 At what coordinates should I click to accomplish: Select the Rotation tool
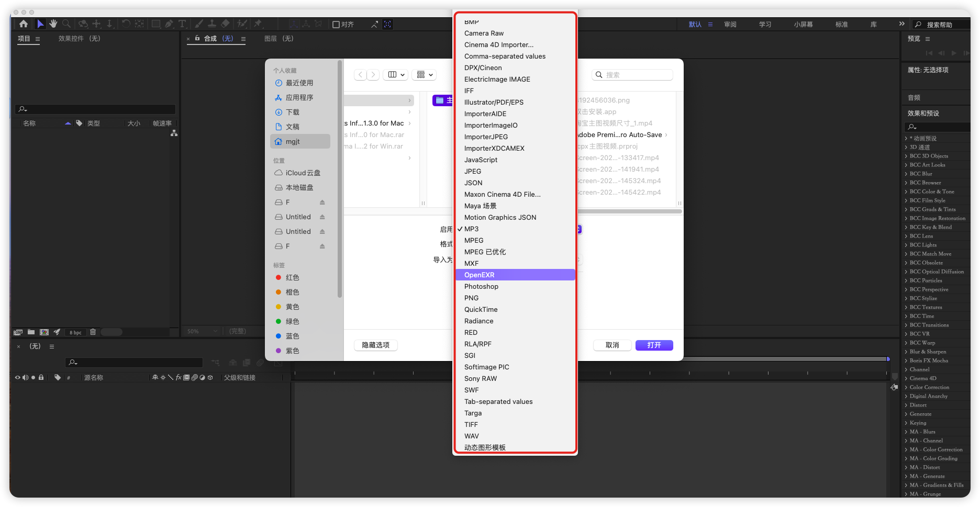[126, 24]
